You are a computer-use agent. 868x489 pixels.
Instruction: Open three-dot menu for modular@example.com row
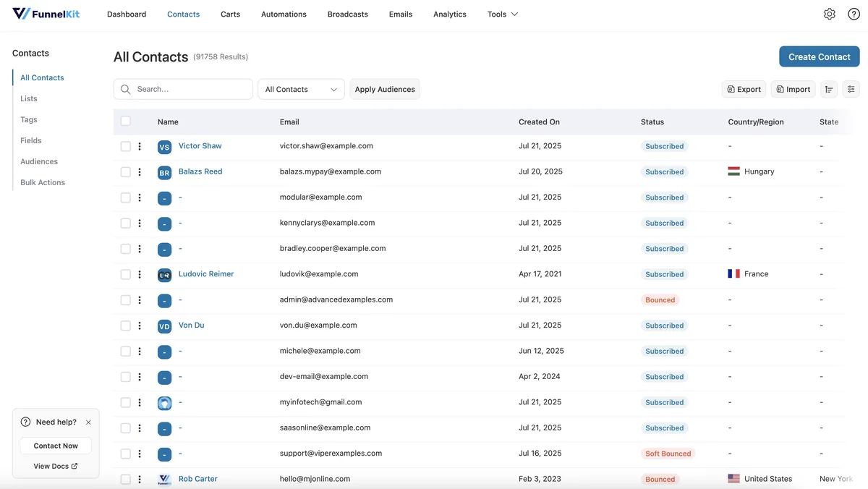point(140,197)
